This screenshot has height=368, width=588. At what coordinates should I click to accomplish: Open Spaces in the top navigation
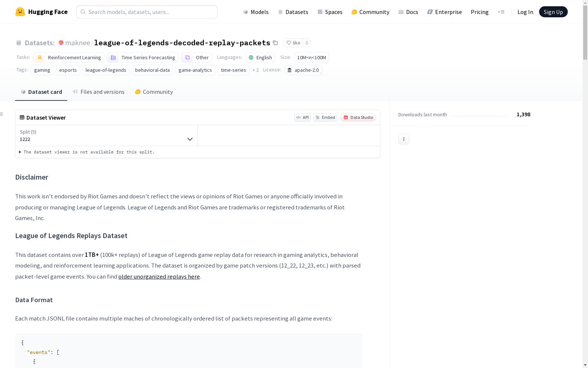(330, 12)
